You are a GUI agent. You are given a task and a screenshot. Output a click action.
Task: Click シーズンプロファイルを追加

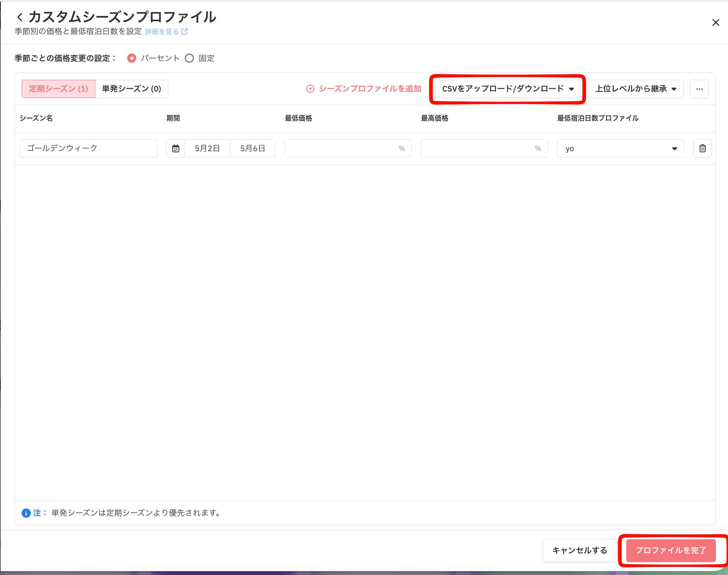coord(364,89)
